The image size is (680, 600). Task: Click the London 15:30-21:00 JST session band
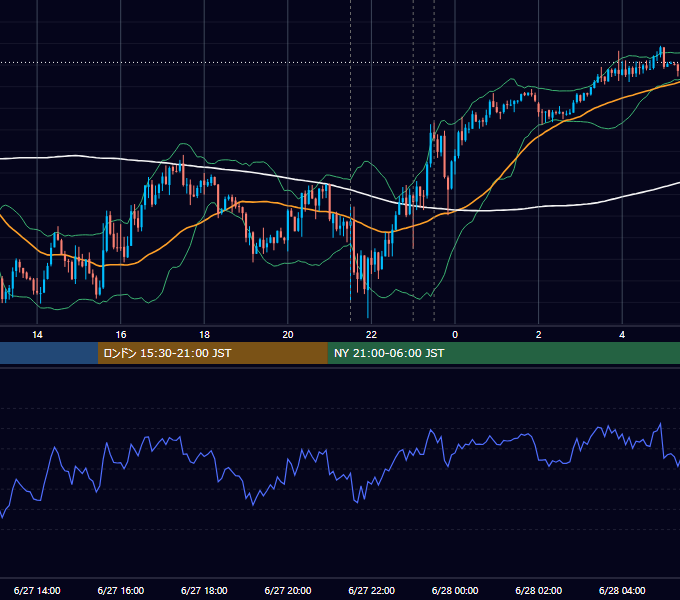pyautogui.click(x=212, y=353)
